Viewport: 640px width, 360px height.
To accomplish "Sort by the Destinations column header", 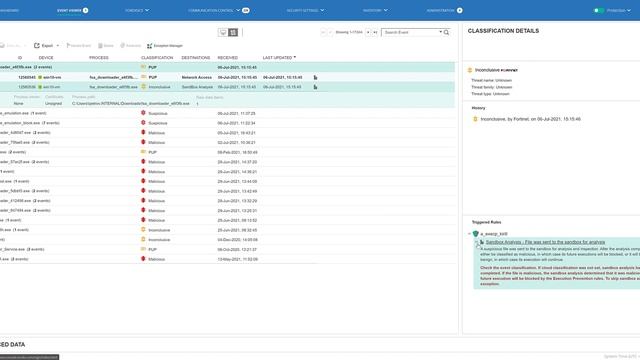I will pos(196,58).
